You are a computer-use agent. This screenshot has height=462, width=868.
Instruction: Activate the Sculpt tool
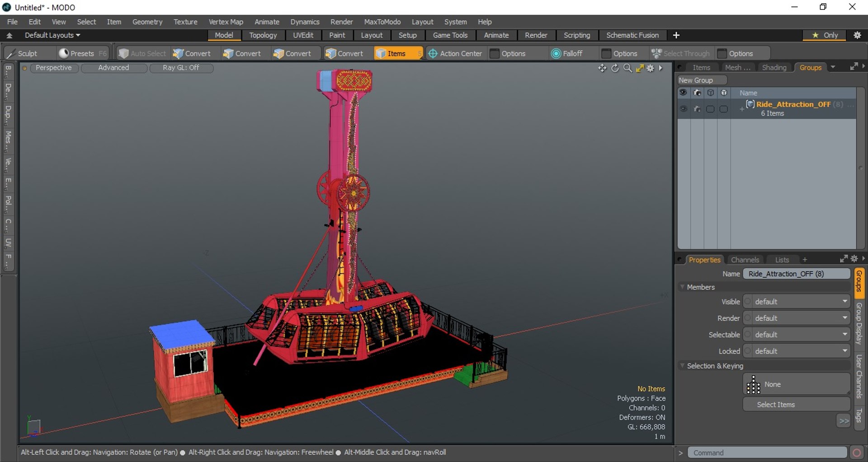click(x=23, y=53)
